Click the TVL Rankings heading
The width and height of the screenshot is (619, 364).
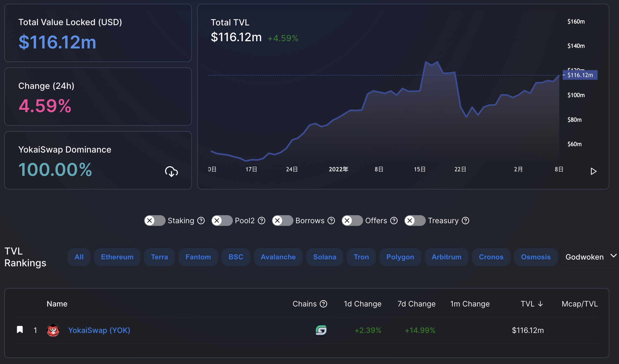tap(25, 257)
